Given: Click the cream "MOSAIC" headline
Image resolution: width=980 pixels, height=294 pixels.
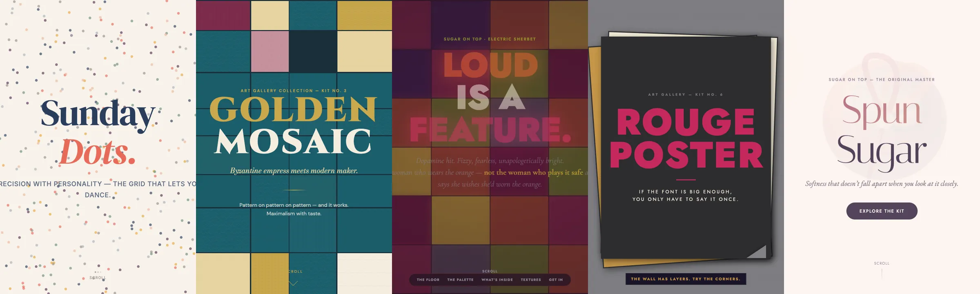Looking at the screenshot, I should (x=293, y=141).
